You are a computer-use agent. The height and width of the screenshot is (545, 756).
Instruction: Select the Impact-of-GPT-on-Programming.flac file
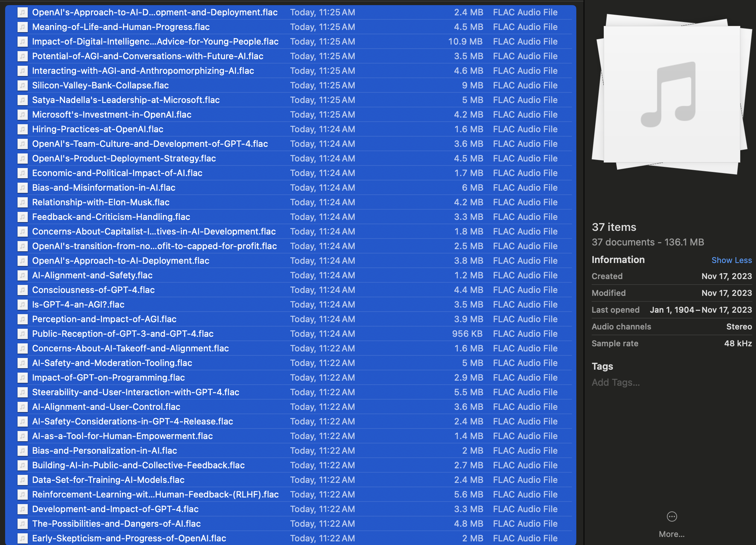[x=108, y=378]
